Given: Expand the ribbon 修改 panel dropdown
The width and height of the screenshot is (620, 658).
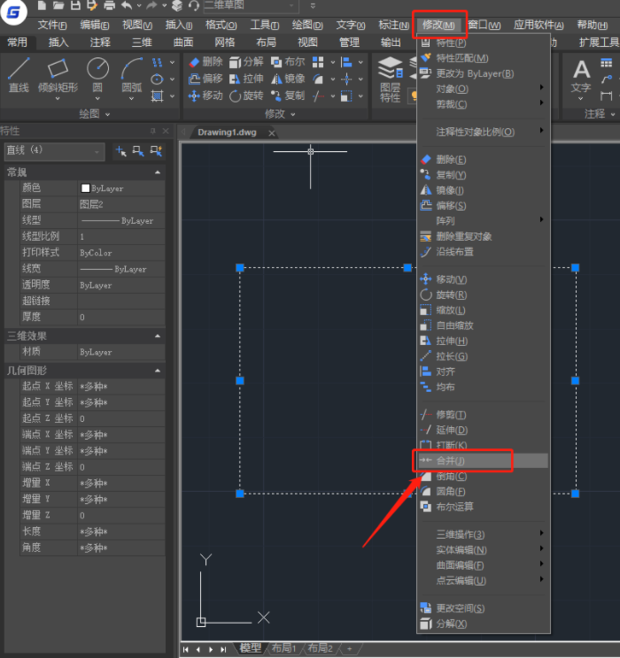Looking at the screenshot, I should [280, 114].
